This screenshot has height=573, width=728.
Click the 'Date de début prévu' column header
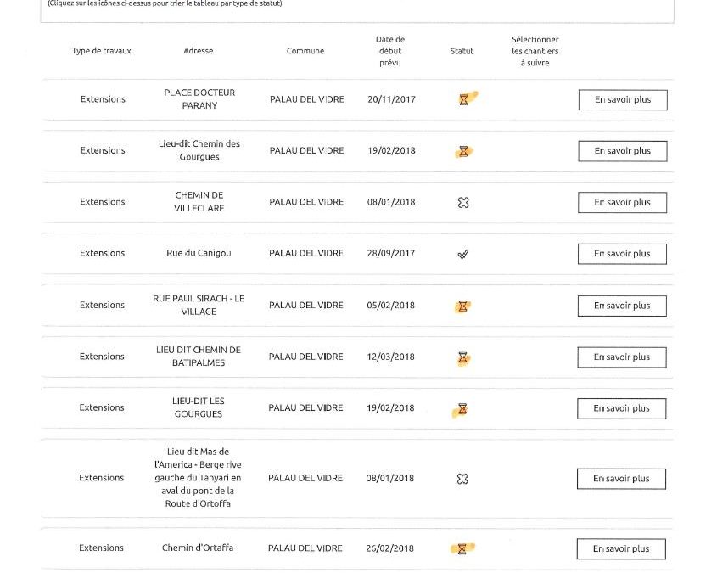390,51
